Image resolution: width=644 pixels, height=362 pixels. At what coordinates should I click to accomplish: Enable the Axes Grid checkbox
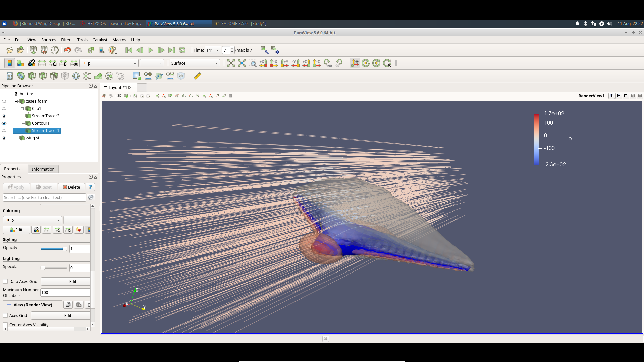coord(5,316)
